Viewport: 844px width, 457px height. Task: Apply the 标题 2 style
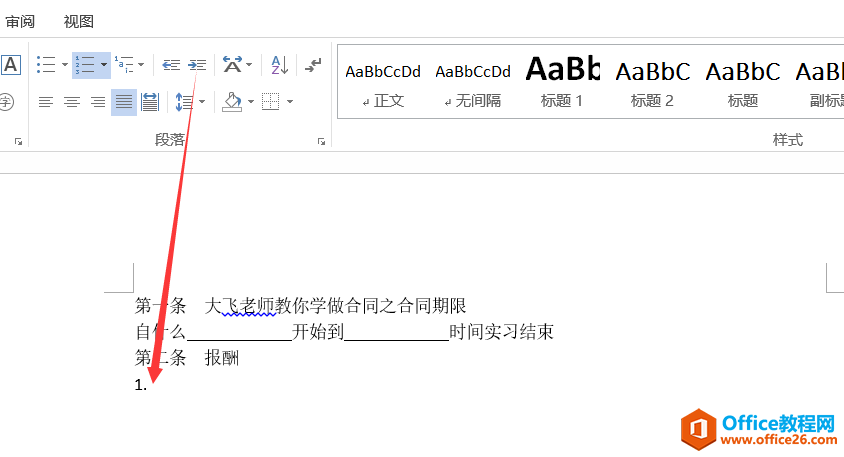click(652, 82)
